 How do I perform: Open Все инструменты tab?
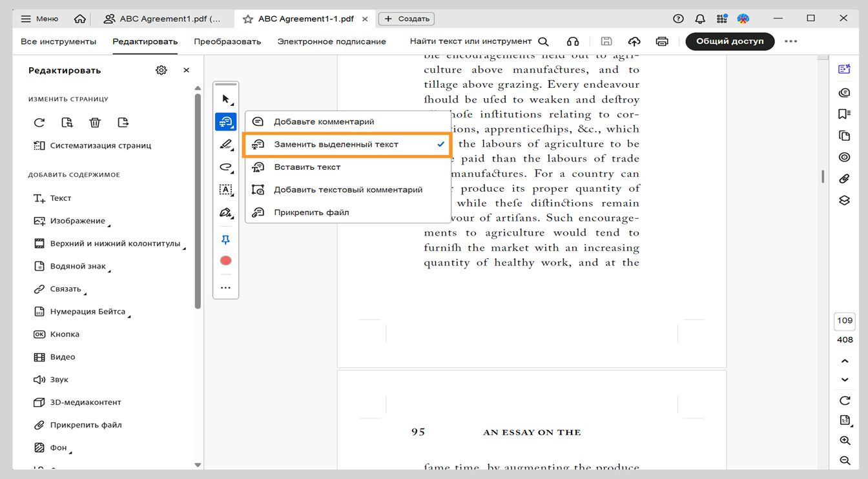[x=59, y=41]
